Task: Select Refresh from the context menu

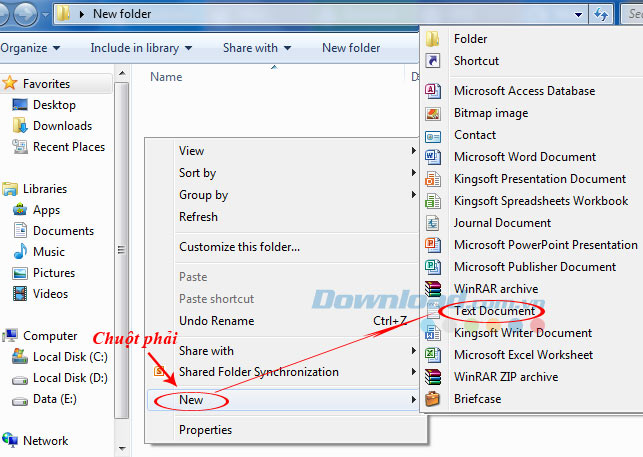Action: tap(283, 217)
